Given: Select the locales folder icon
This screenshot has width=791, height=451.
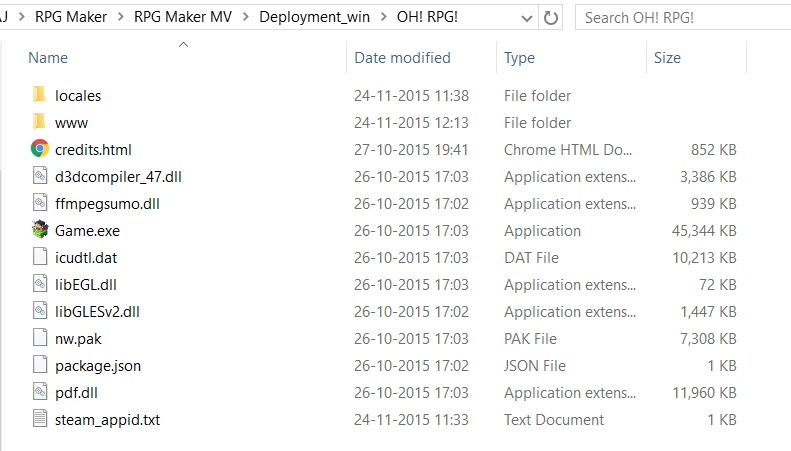Looking at the screenshot, I should coord(39,94).
